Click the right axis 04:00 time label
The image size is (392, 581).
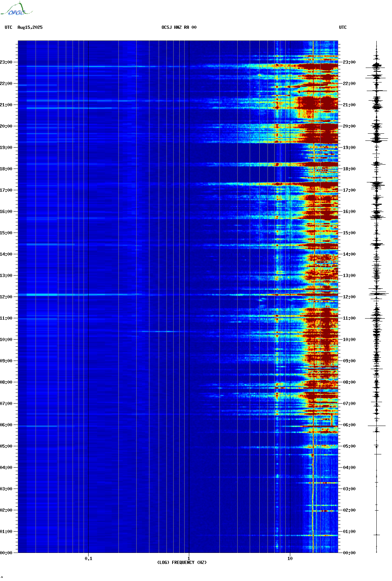pos(349,468)
